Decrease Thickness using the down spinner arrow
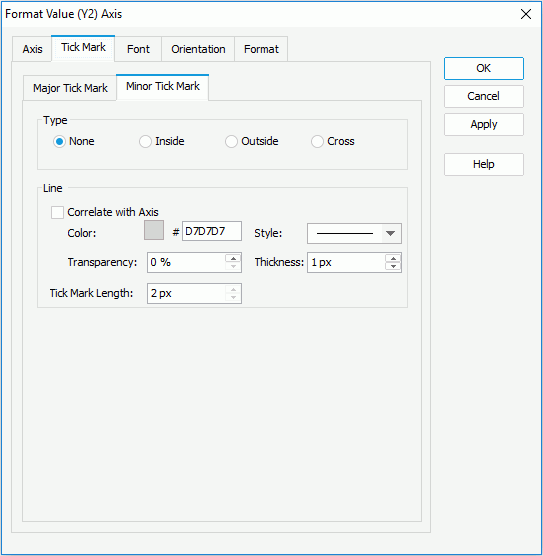Screen dimensions: 543x556 393,267
